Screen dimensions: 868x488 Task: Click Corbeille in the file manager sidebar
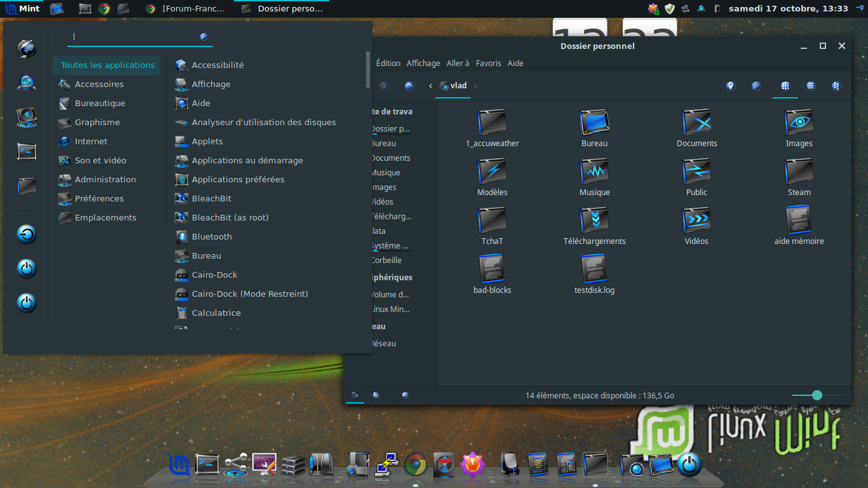tap(386, 260)
